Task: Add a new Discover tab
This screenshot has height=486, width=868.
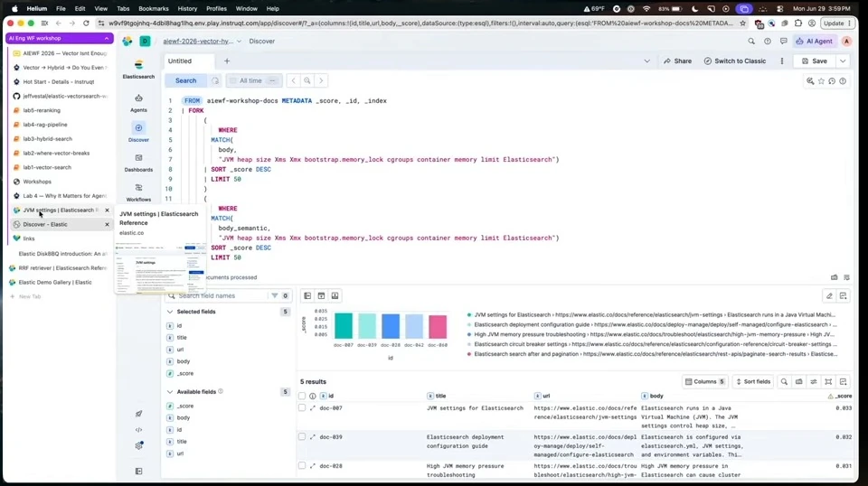Action: 227,61
